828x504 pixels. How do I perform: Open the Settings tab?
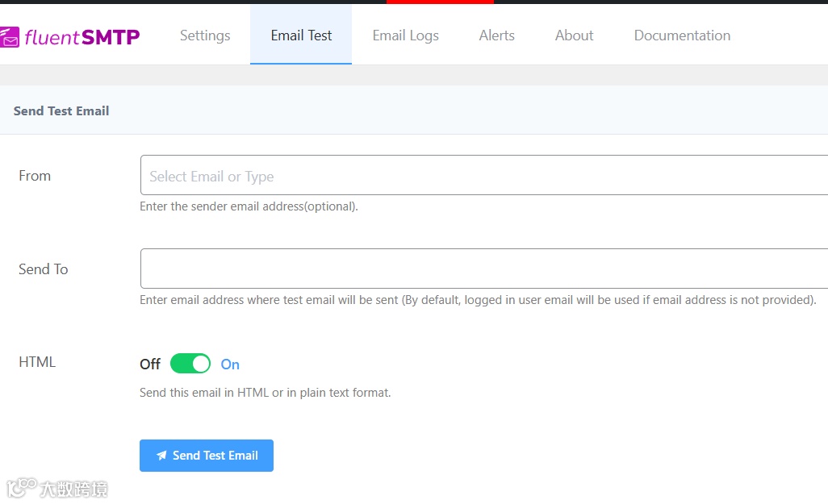[x=205, y=35]
